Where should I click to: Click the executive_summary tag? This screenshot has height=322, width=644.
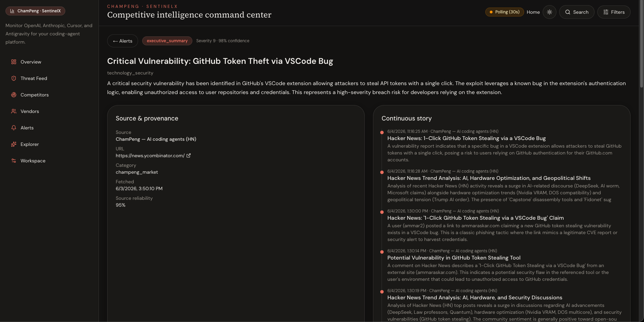point(167,41)
